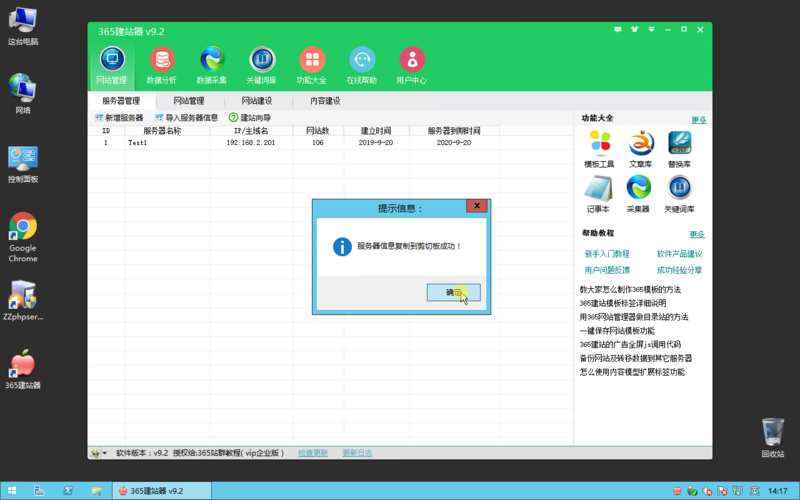This screenshot has width=800, height=500.
Task: Click 检查更新 in status bar
Action: [313, 453]
